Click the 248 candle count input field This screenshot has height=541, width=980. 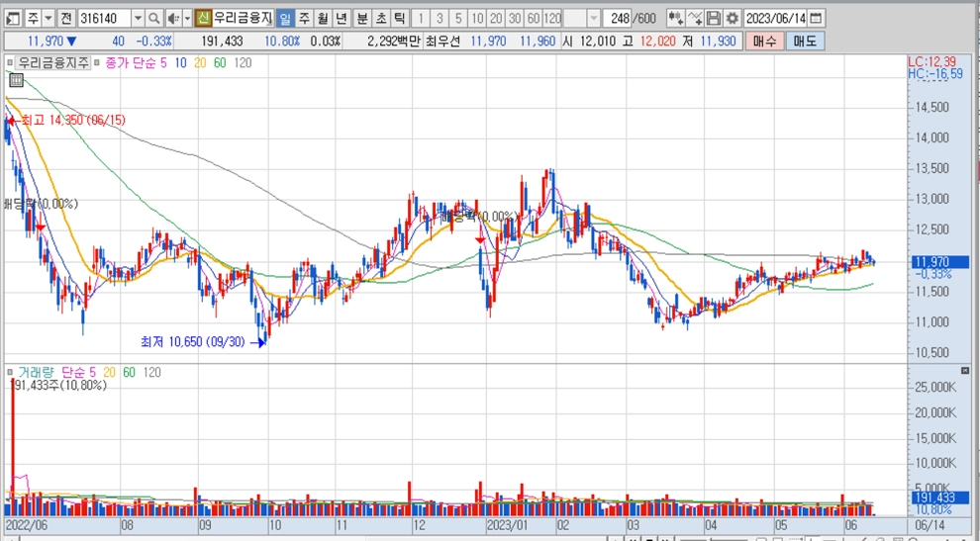[621, 18]
